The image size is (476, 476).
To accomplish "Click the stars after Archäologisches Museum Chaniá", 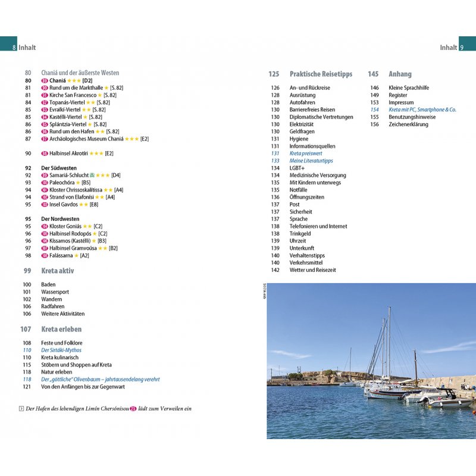I will (132, 139).
